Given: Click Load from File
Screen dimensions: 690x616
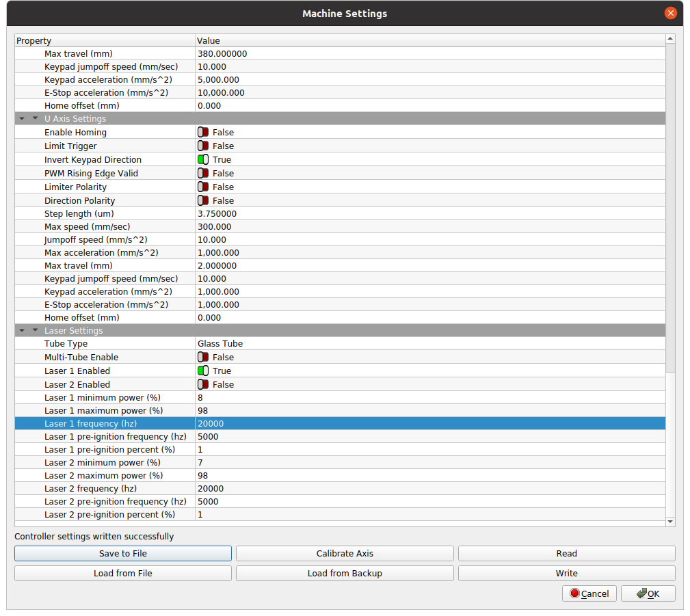Looking at the screenshot, I should 123,574.
